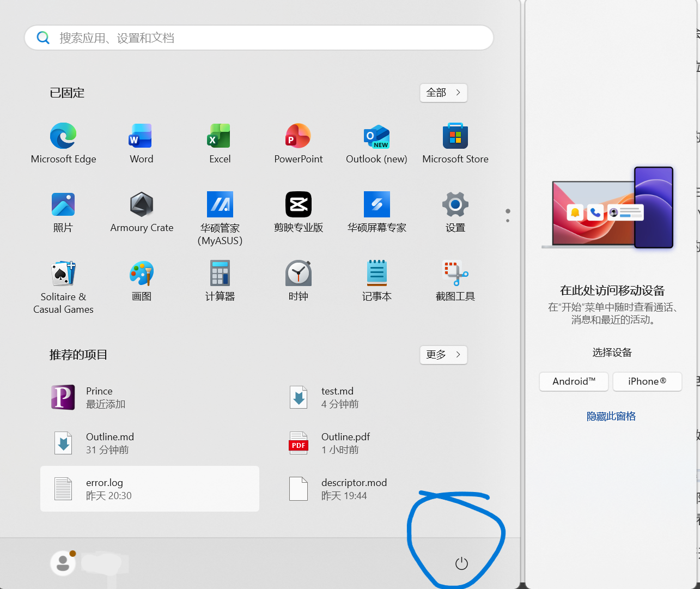Choose Android™ as mobile device
Image resolution: width=700 pixels, height=589 pixels.
pyautogui.click(x=574, y=381)
